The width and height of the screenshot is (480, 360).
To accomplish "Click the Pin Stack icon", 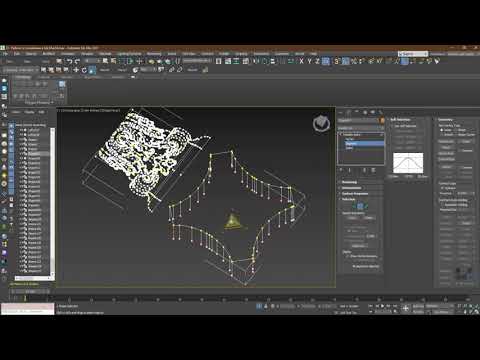I will tap(341, 170).
